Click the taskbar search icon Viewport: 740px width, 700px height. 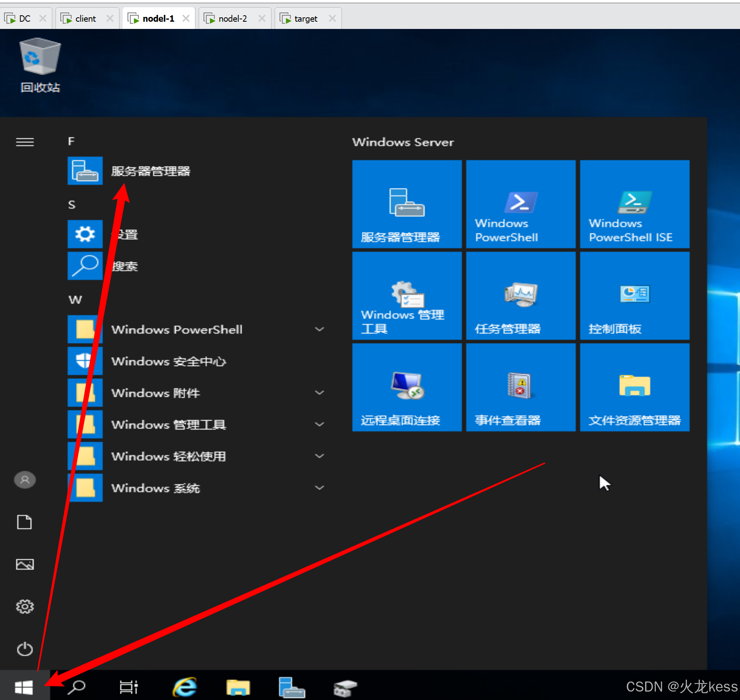click(x=76, y=687)
